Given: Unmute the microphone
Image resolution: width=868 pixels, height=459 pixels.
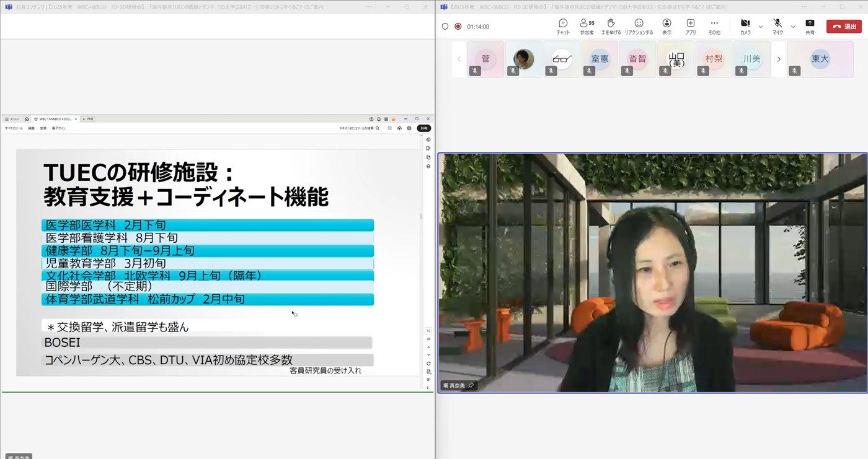Looking at the screenshot, I should click(x=777, y=26).
